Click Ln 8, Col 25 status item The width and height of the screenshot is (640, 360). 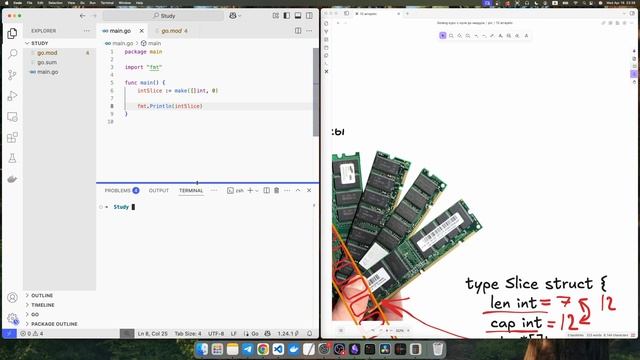click(x=153, y=333)
